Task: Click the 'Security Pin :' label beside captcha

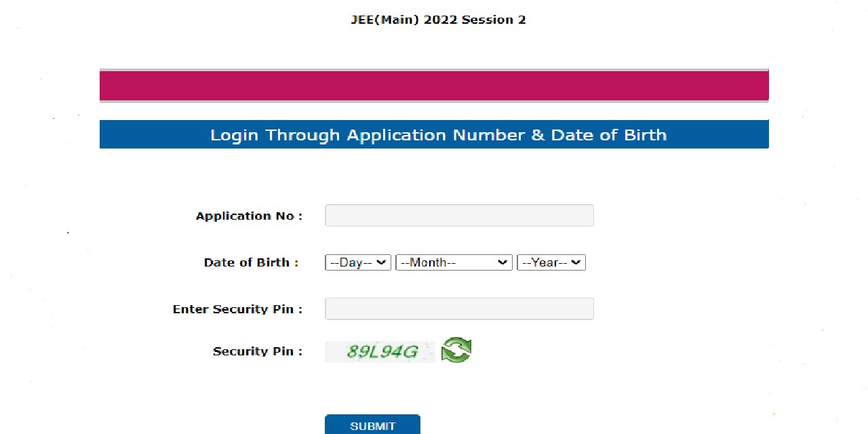Action: 258,351
